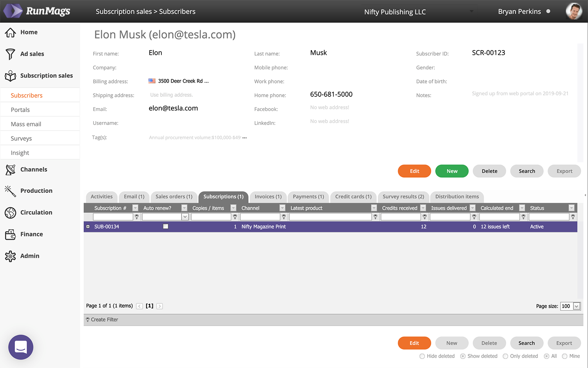Click the Create Filter funnel icon

[x=88, y=320]
